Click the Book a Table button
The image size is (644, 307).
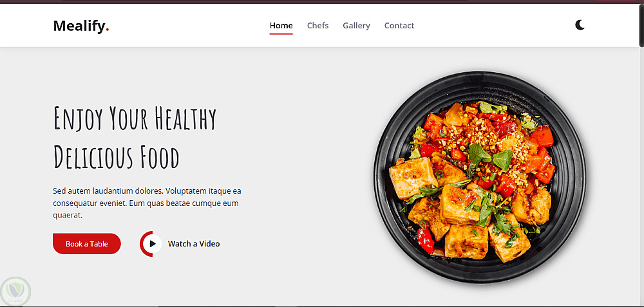(87, 244)
